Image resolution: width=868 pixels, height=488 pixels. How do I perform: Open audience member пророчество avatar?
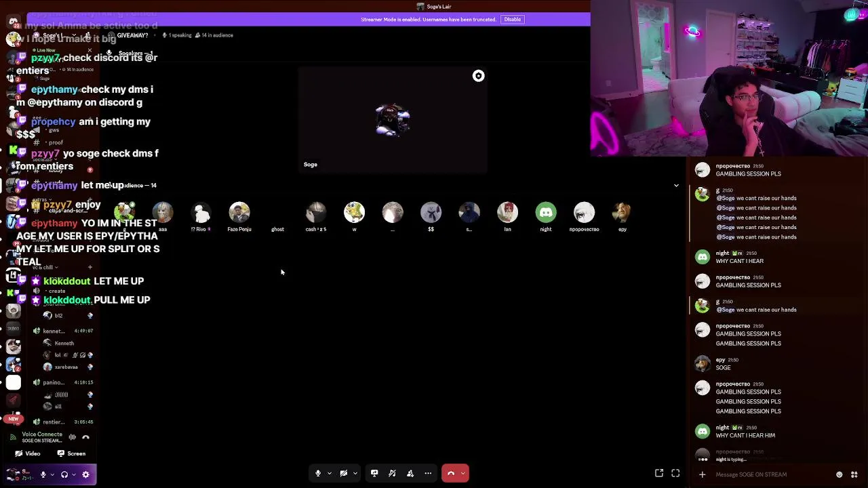tap(584, 213)
